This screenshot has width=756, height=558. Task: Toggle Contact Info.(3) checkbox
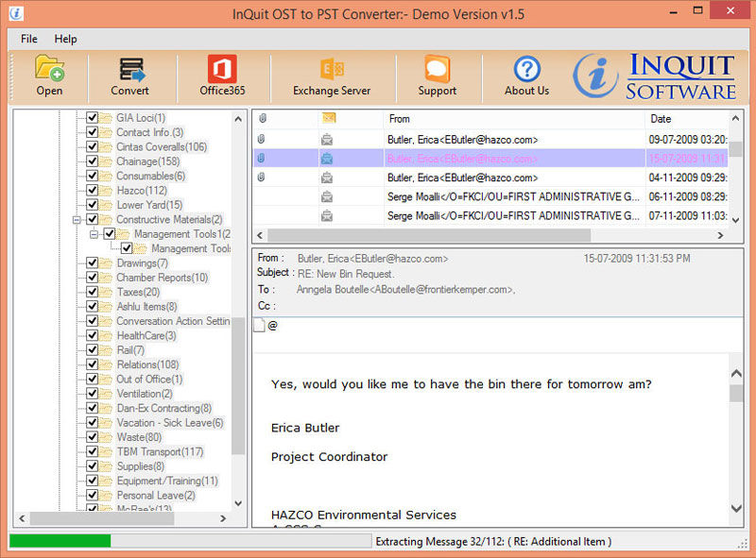(x=92, y=132)
